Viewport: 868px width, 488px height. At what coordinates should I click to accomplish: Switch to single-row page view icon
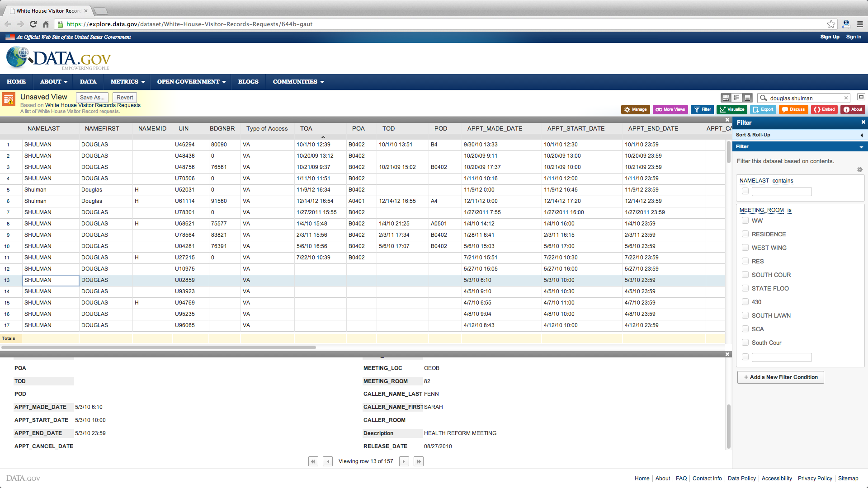click(748, 98)
